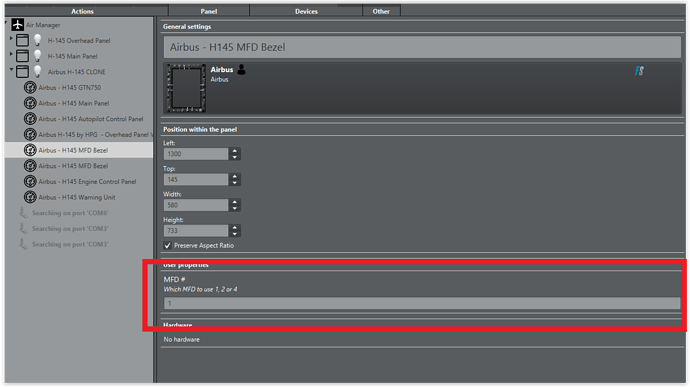Click icon of unselected H145 MFD Bezel row

30,166
